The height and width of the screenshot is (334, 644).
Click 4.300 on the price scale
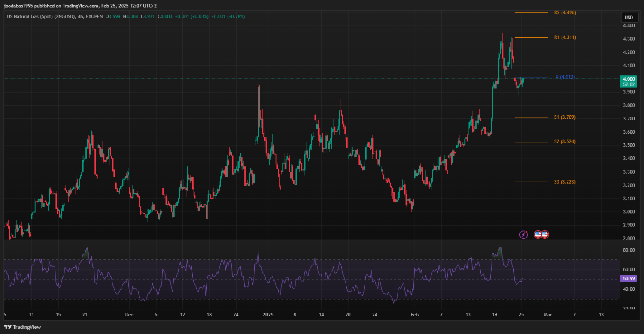point(629,39)
